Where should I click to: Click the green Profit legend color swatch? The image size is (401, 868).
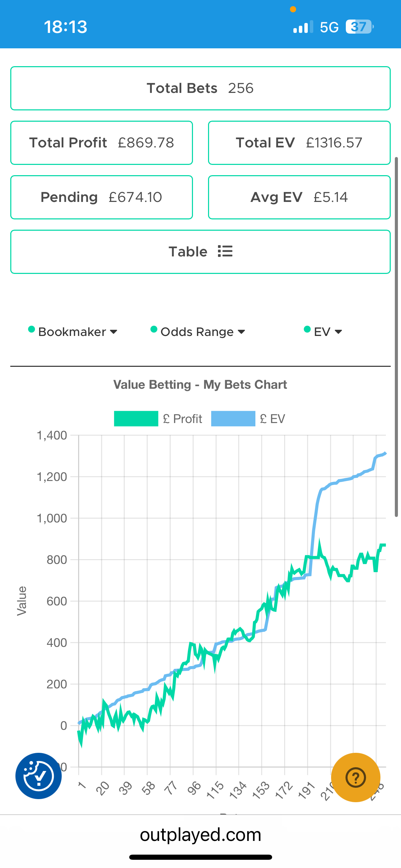[x=136, y=419]
